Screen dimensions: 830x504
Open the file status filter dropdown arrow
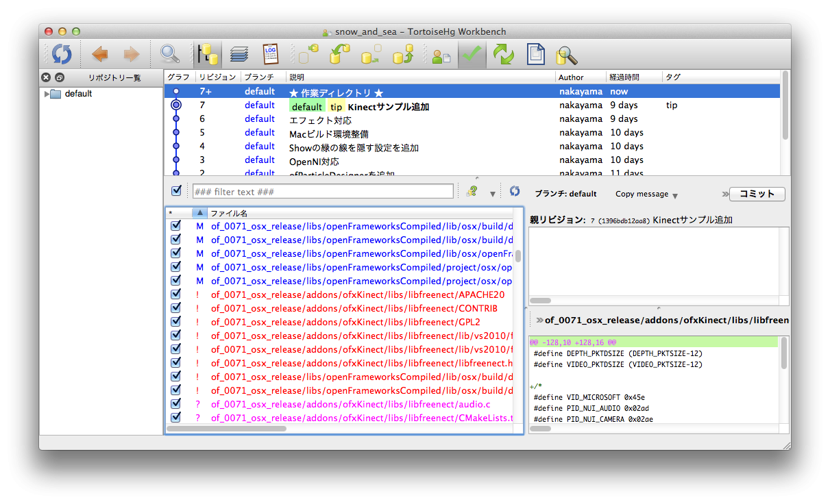pyautogui.click(x=492, y=194)
